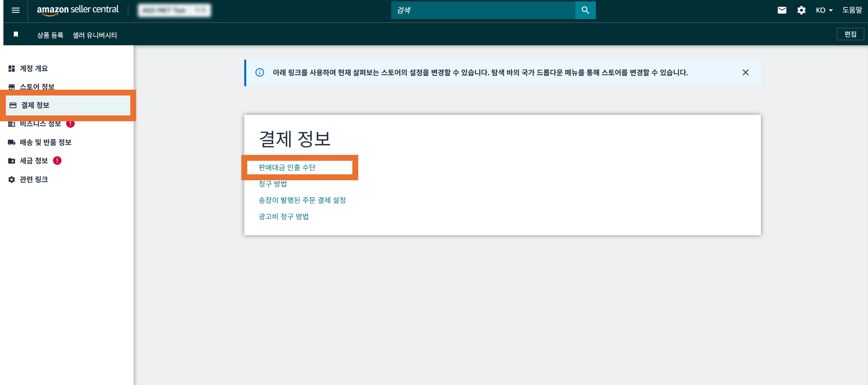Select the 계정 개요 overview icon
The image size is (868, 385).
tap(12, 68)
